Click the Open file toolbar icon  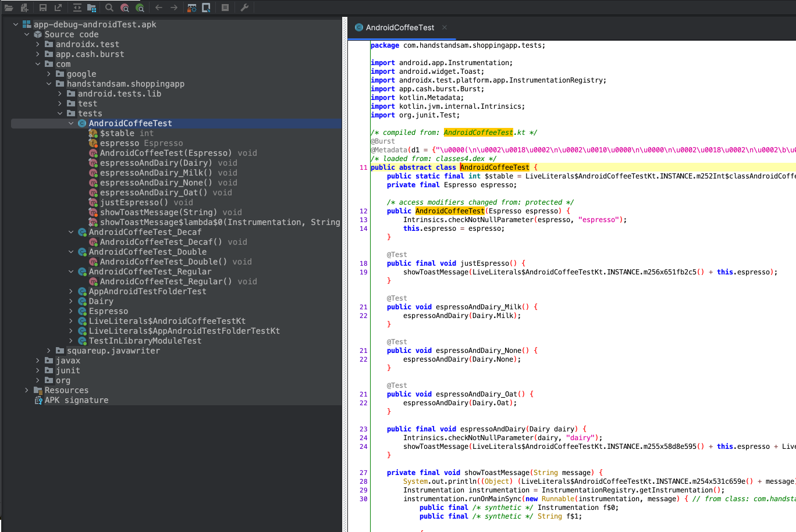point(9,8)
